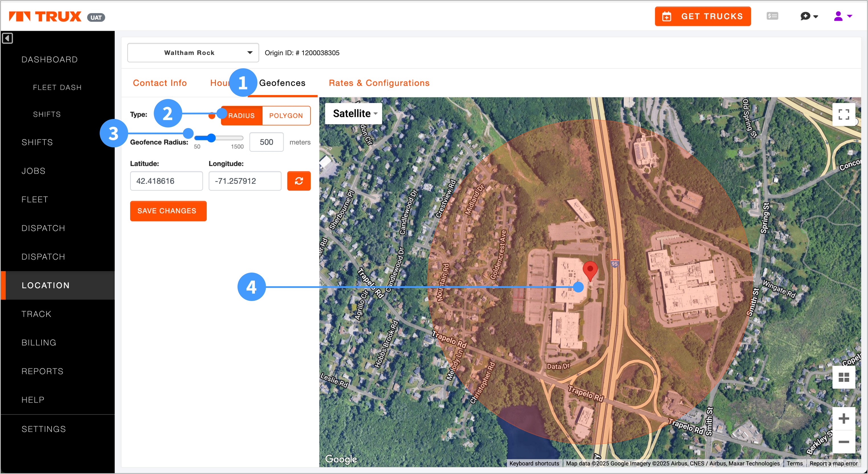Click the Google logo on the map
This screenshot has height=474, width=868.
click(x=341, y=459)
